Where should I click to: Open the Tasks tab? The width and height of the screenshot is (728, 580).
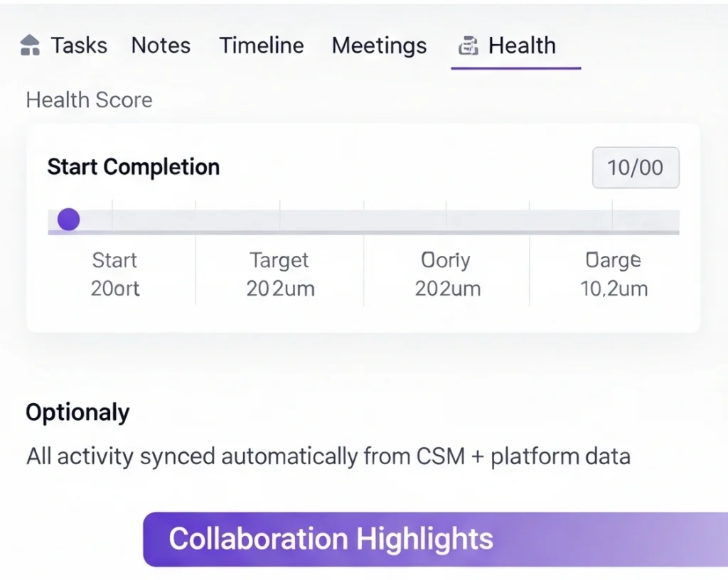[x=79, y=46]
